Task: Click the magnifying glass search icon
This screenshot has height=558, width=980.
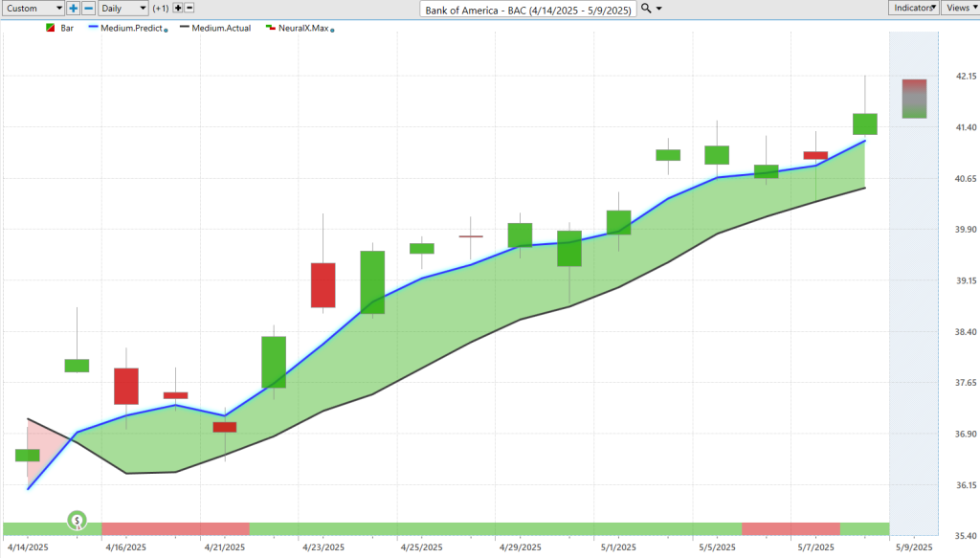Action: 646,9
